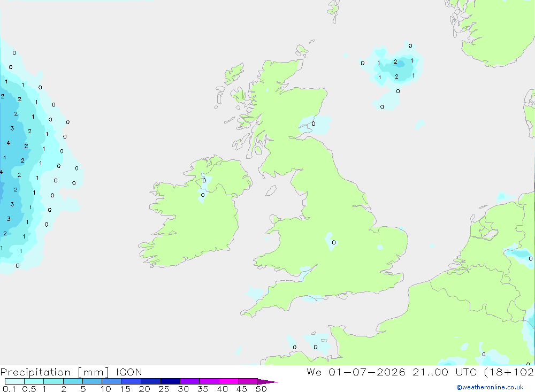Screen dimensions: 535x392
Task: Click the 30–35 mm purple legend swatch
Action: (x=190, y=381)
